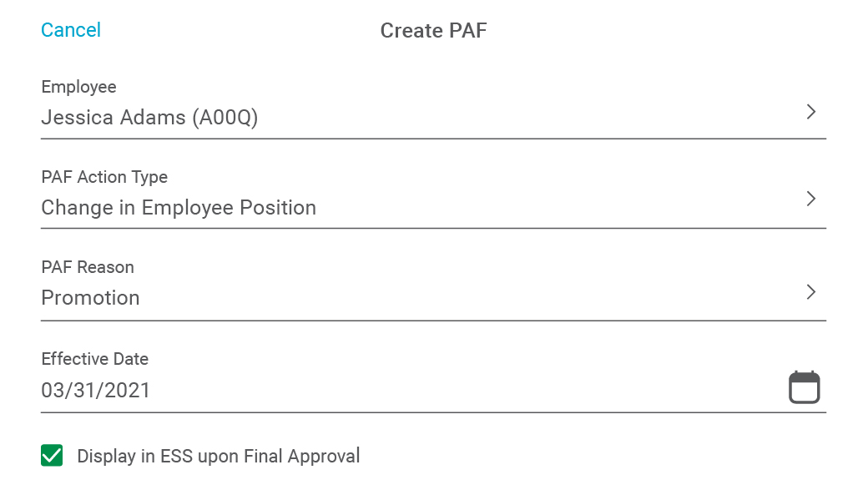
Task: Uncheck the green ESS display checkbox
Action: 52,456
